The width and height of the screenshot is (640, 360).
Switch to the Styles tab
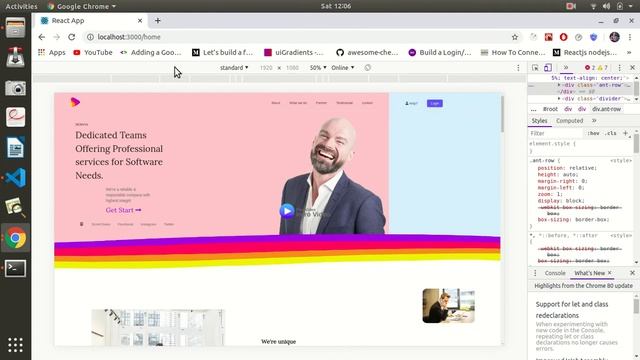click(x=539, y=120)
